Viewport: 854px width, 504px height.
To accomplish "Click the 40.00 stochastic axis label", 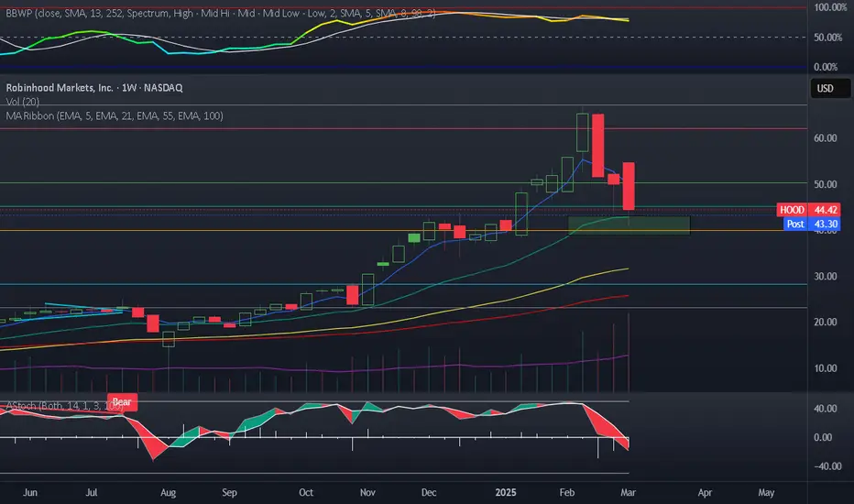I will click(825, 409).
